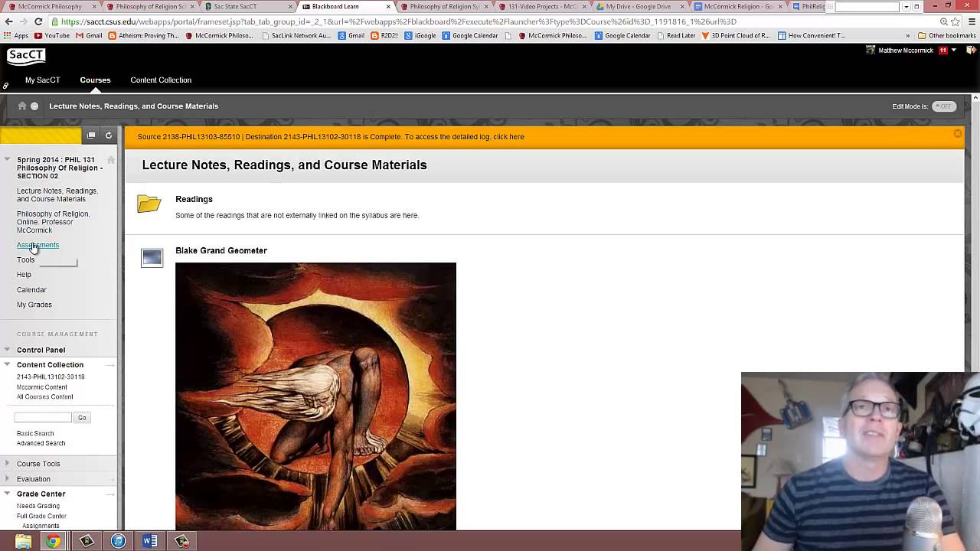Screen dimensions: 980x551
Task: Open Basic Search link
Action: [x=35, y=434]
